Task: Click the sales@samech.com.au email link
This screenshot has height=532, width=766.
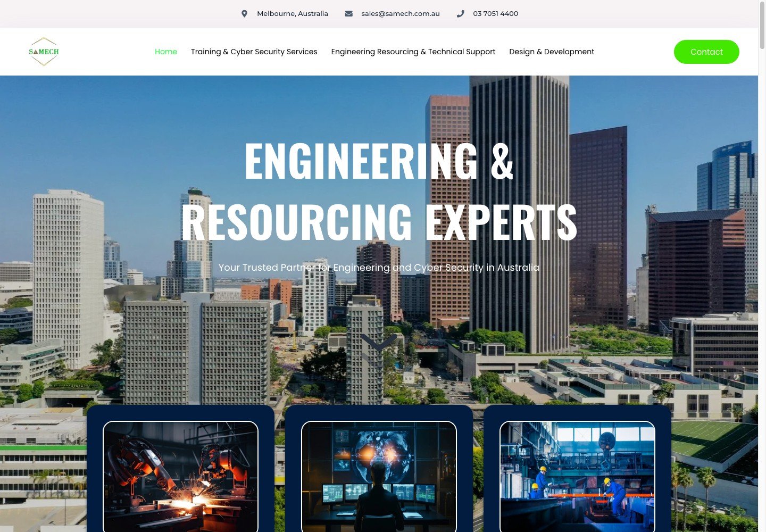Action: [x=401, y=14]
